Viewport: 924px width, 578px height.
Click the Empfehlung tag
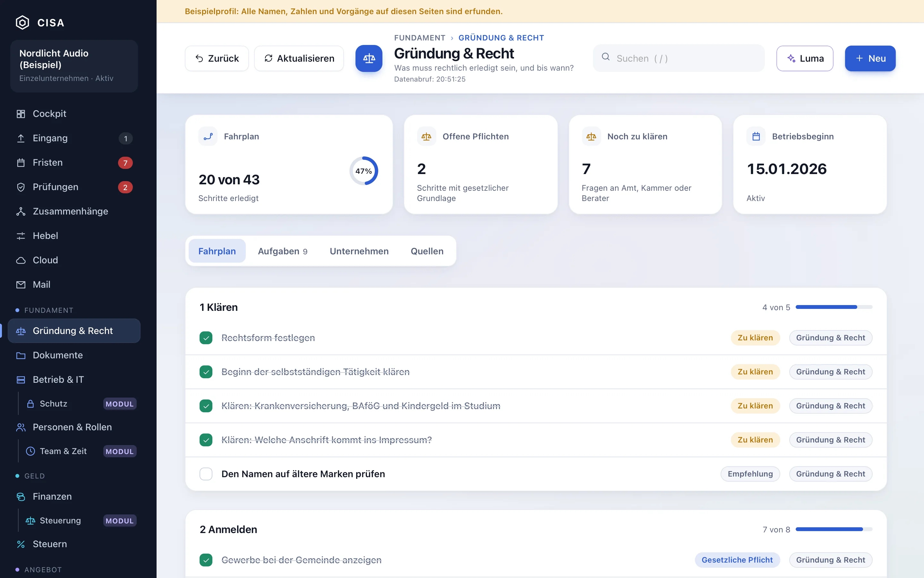[750, 474]
